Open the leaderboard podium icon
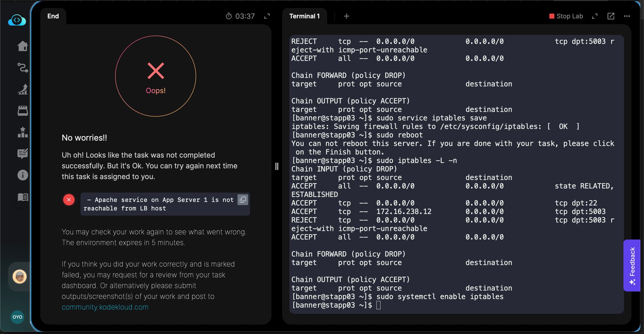Screen dimensions: 644x334 pos(22,132)
